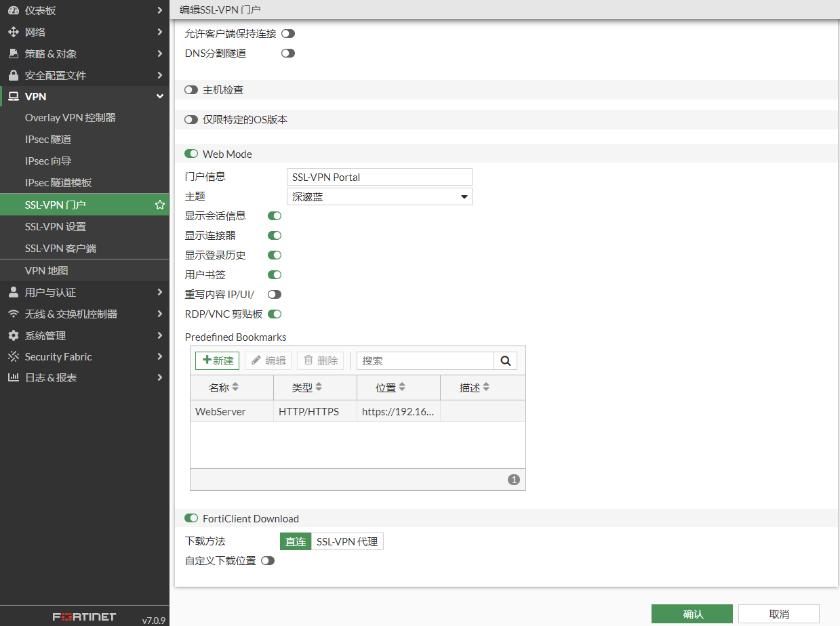
Task: Click the bookmark 搜索 field
Action: pyautogui.click(x=426, y=360)
